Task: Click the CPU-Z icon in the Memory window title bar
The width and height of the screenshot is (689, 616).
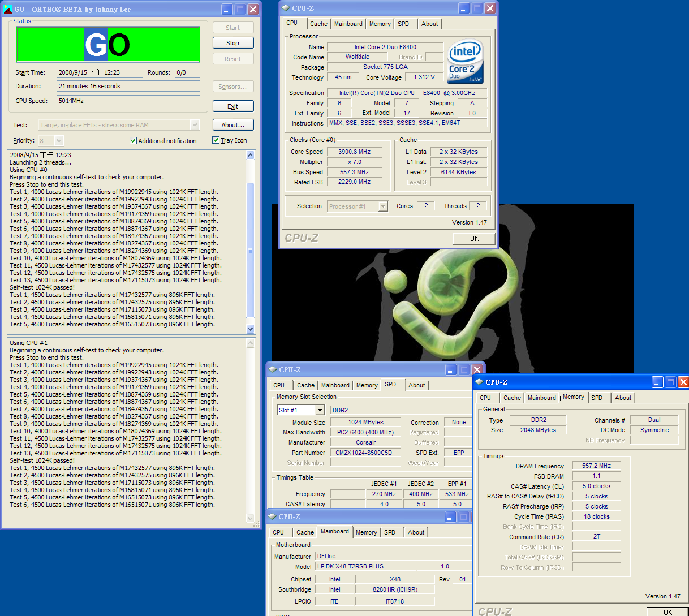Action: 479,382
